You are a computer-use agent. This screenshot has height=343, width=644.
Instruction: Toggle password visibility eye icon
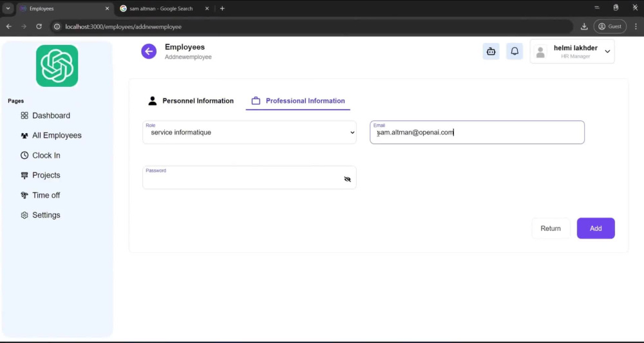click(x=348, y=180)
